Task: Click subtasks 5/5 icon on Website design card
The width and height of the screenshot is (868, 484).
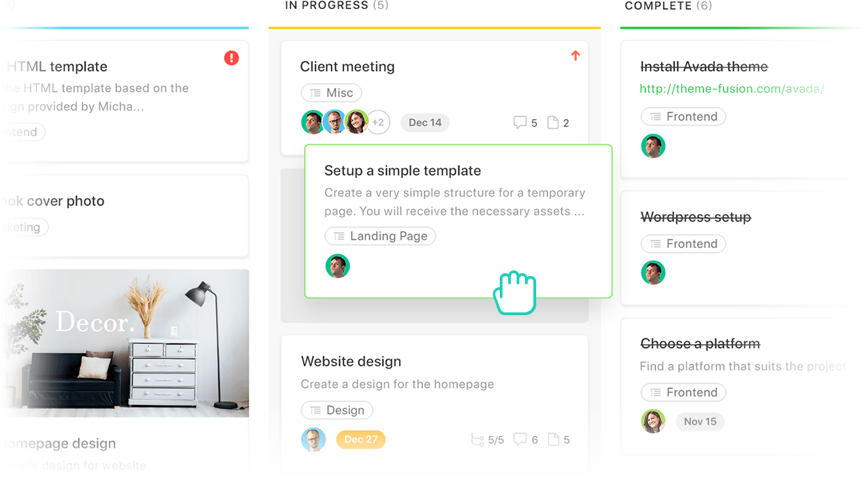Action: click(x=477, y=440)
